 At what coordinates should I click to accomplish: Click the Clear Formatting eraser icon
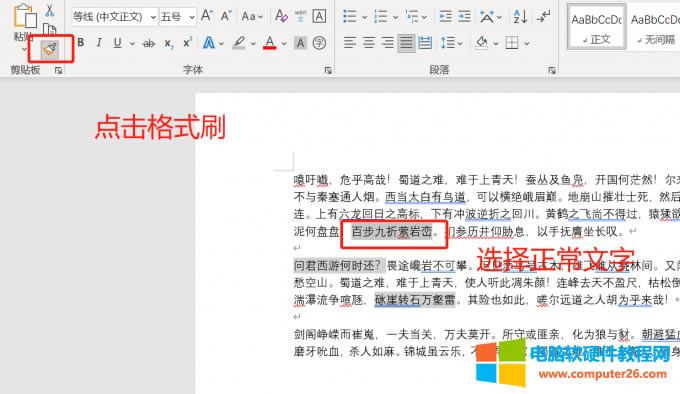[281, 16]
